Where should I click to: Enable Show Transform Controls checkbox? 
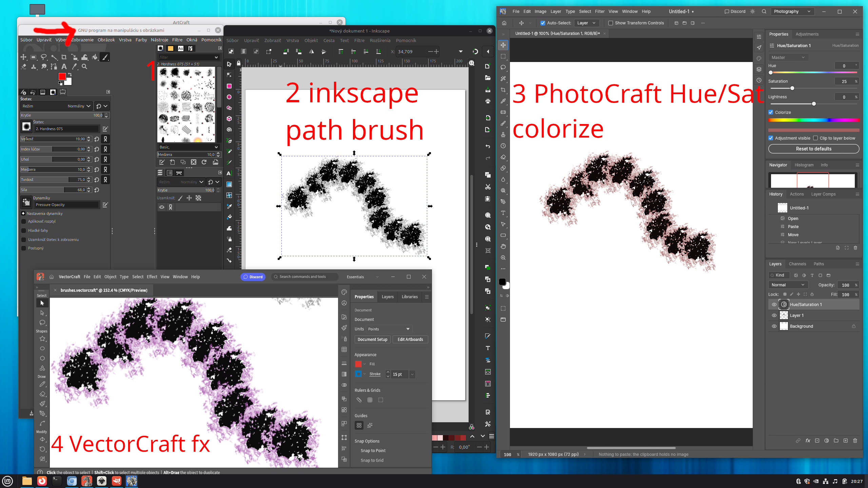click(611, 23)
